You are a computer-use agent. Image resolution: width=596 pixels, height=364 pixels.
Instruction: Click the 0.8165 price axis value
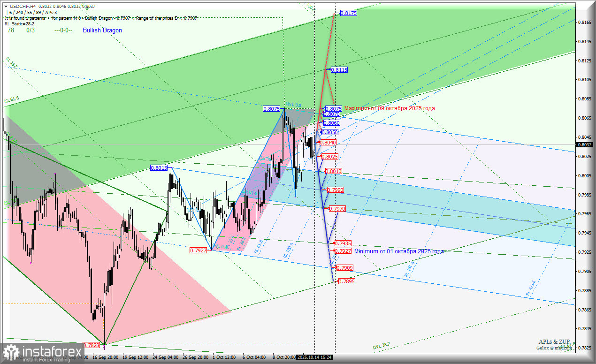pyautogui.click(x=585, y=22)
